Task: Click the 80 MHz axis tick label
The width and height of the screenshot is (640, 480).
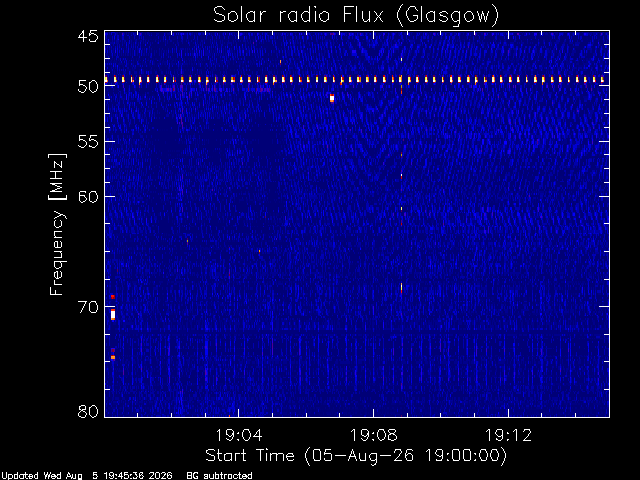Action: tap(88, 411)
